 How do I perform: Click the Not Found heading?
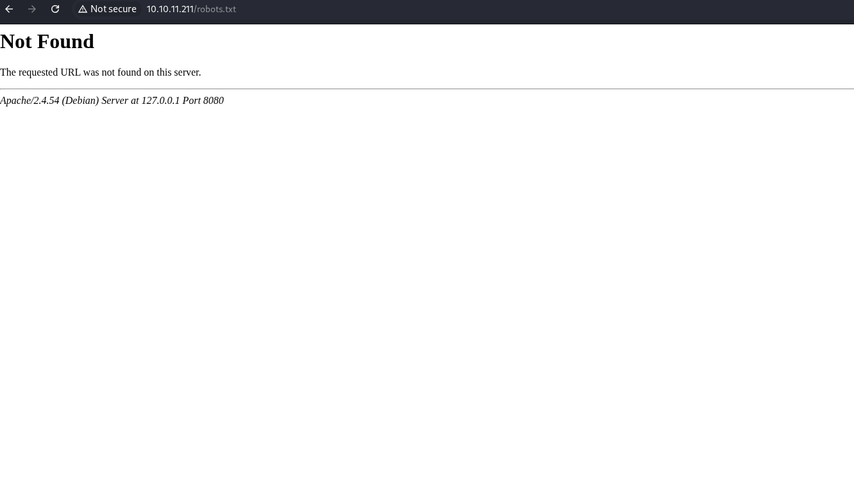pos(47,41)
